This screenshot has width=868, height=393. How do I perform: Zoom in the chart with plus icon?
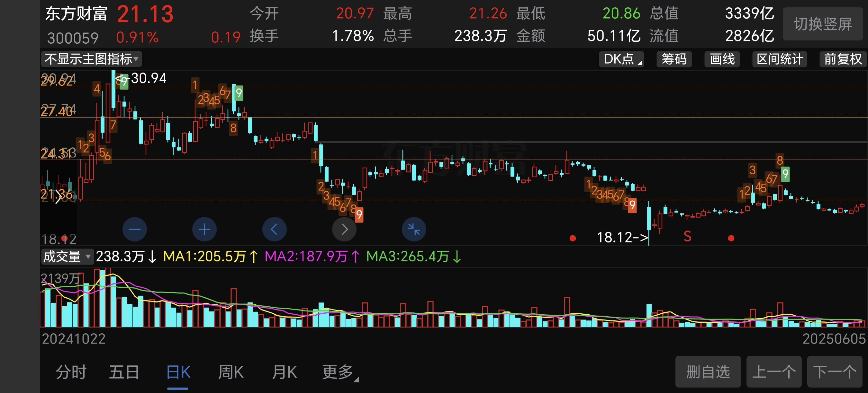click(x=204, y=230)
